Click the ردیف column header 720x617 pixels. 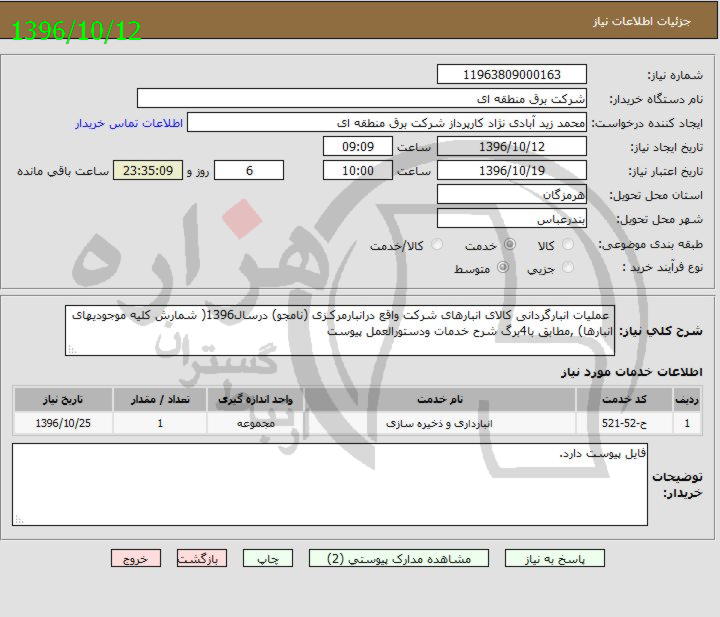click(687, 399)
